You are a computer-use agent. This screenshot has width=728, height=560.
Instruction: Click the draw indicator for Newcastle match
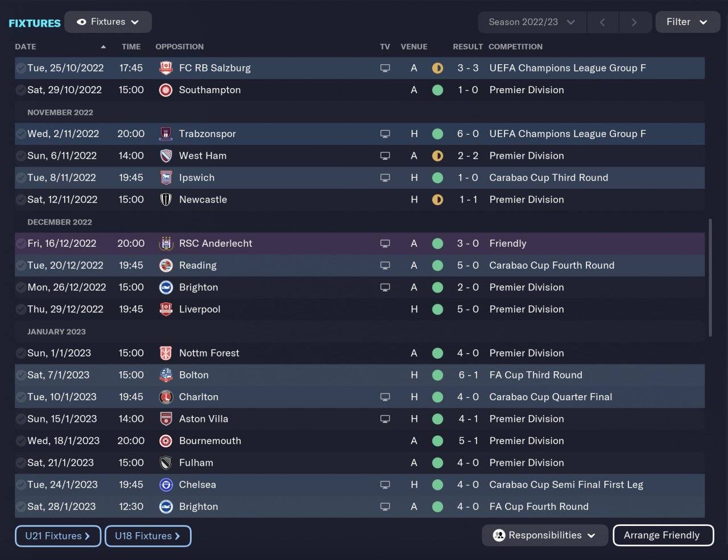(437, 200)
